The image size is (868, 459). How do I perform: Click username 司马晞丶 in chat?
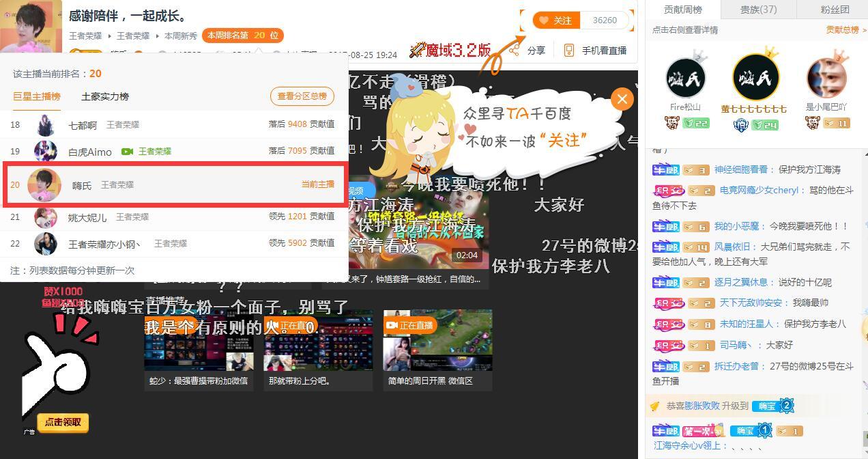[x=738, y=345]
